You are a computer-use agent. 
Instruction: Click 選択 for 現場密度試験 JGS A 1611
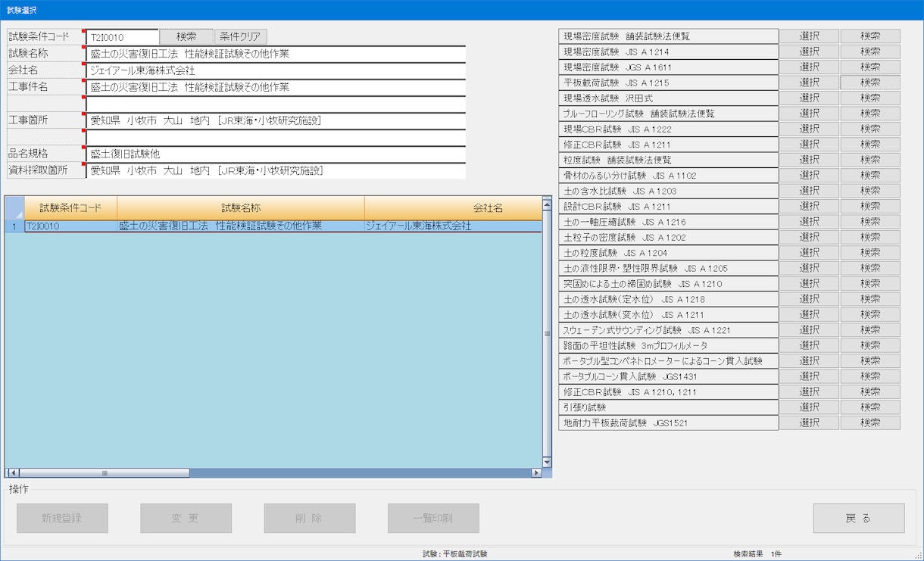(x=809, y=67)
